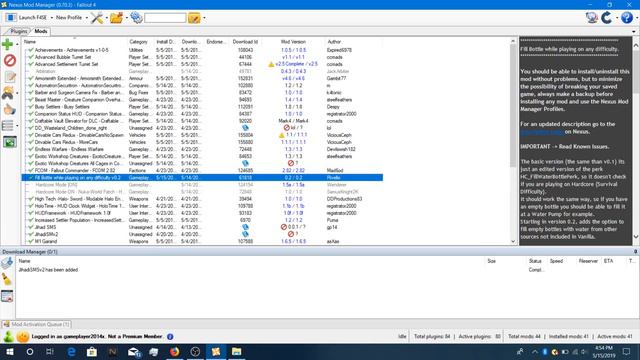Expand the dropdown arrow beside refresh icon
Screen dimensions: 640x360
coord(616,18)
